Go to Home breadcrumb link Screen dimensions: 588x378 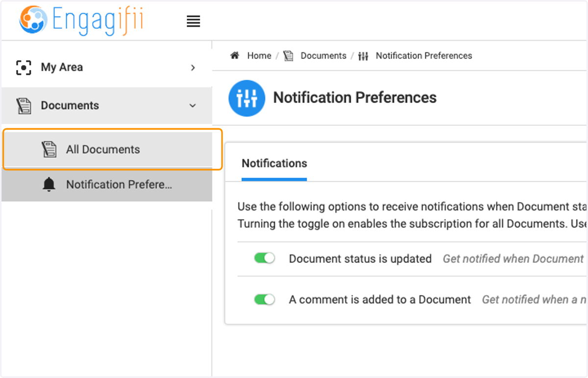click(x=259, y=56)
